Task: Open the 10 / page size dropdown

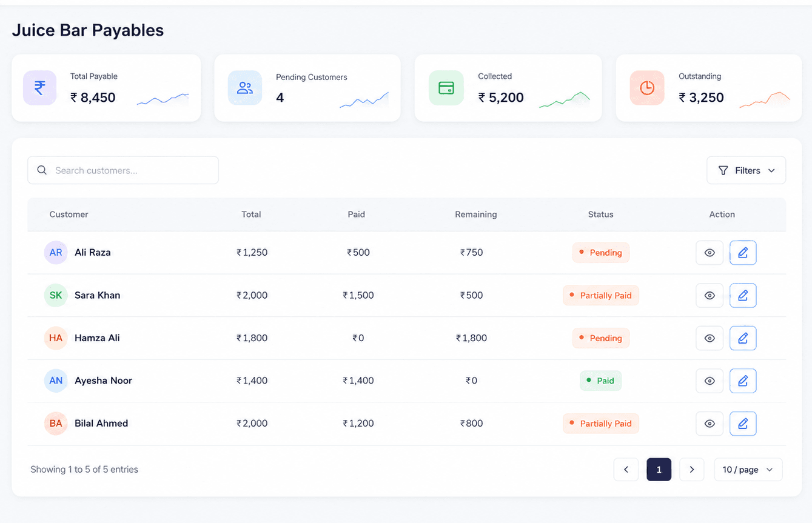Action: click(748, 470)
